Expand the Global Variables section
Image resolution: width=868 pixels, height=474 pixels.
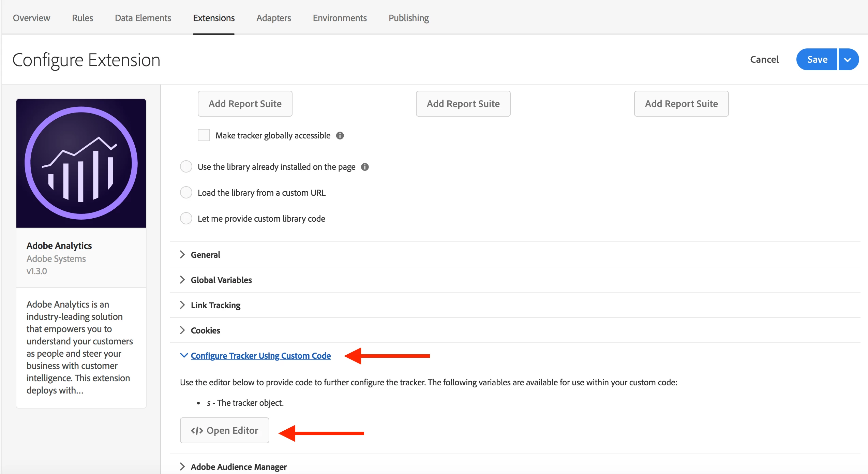click(x=221, y=280)
